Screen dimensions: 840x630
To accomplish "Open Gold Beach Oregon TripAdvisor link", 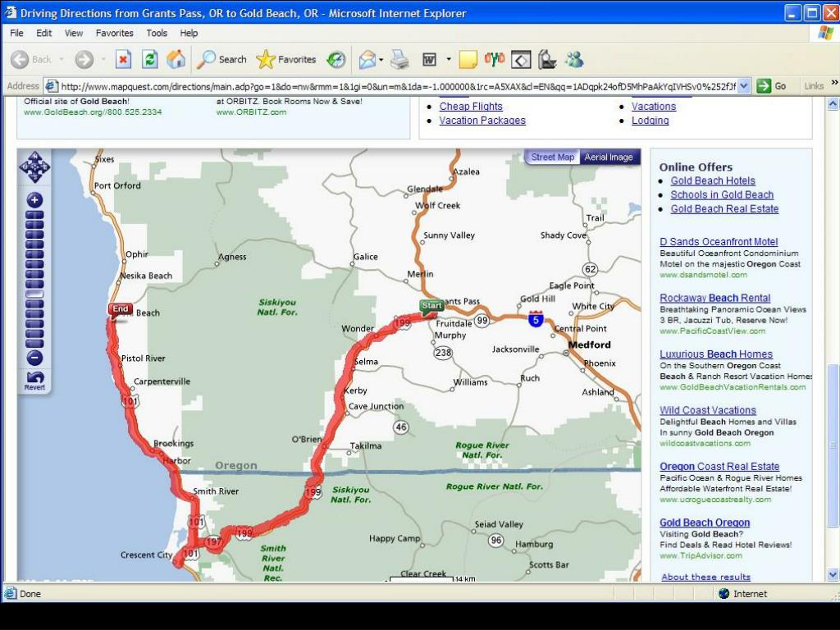I will (x=705, y=523).
